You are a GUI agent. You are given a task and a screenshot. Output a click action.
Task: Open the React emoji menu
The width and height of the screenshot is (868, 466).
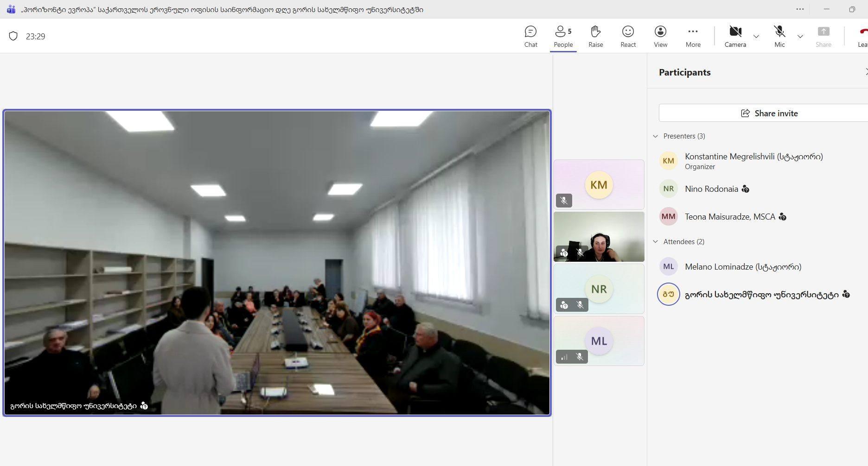pyautogui.click(x=628, y=36)
